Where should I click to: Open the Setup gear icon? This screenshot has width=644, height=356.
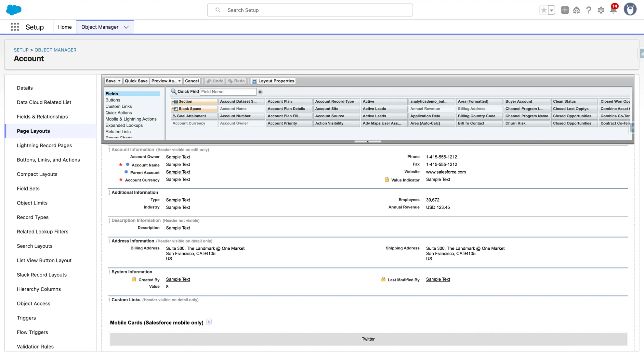click(601, 10)
